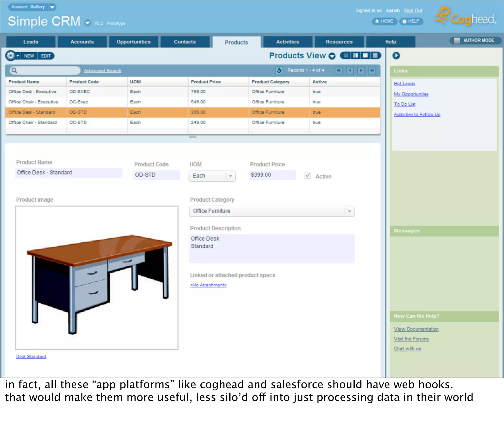This screenshot has width=504, height=429.
Task: Click the NEW record button
Action: tap(29, 56)
